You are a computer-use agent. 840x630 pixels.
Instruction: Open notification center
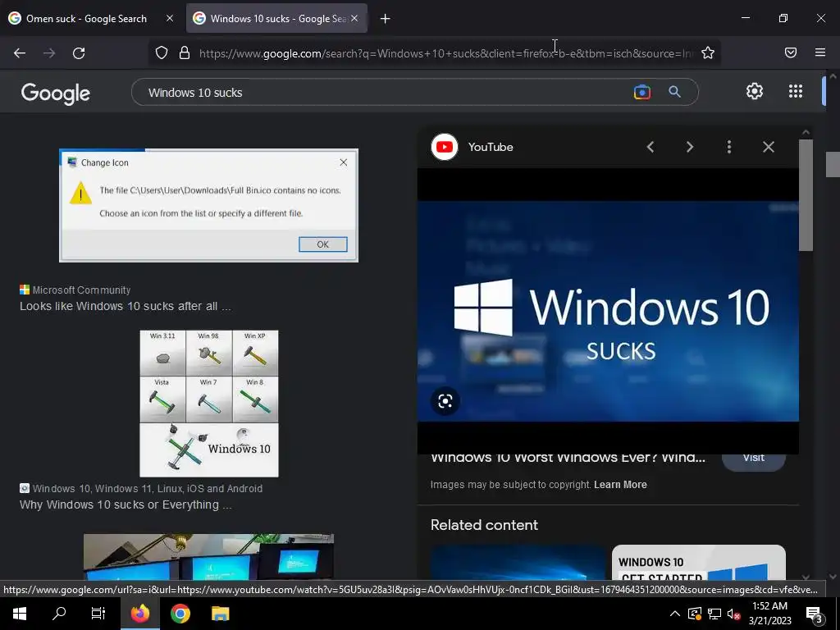tap(815, 614)
